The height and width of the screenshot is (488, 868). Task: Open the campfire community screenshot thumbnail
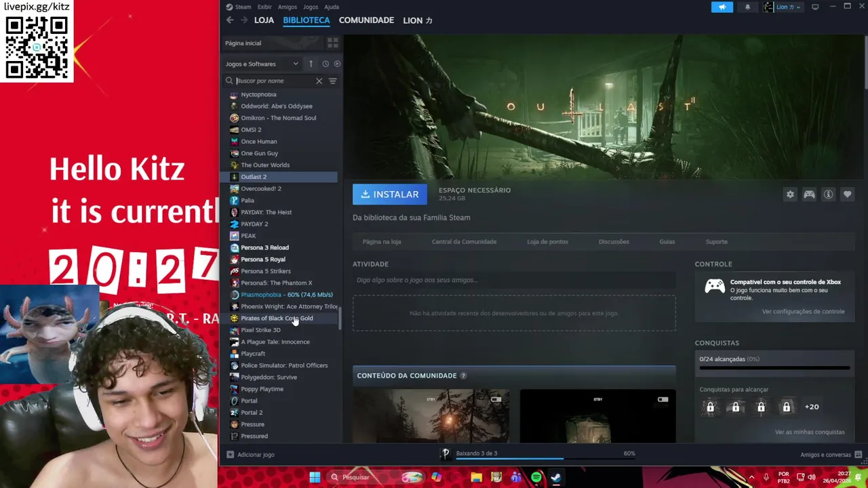pyautogui.click(x=431, y=416)
